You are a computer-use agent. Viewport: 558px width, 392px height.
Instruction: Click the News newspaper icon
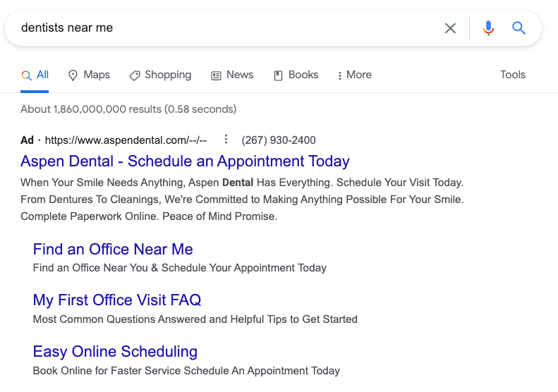216,75
